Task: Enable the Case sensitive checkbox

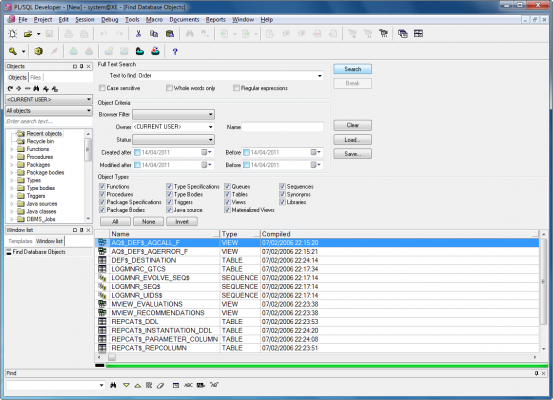Action: pyautogui.click(x=102, y=88)
